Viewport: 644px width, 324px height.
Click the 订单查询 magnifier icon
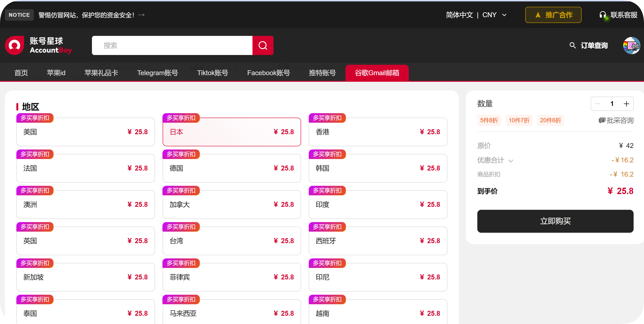tap(572, 45)
